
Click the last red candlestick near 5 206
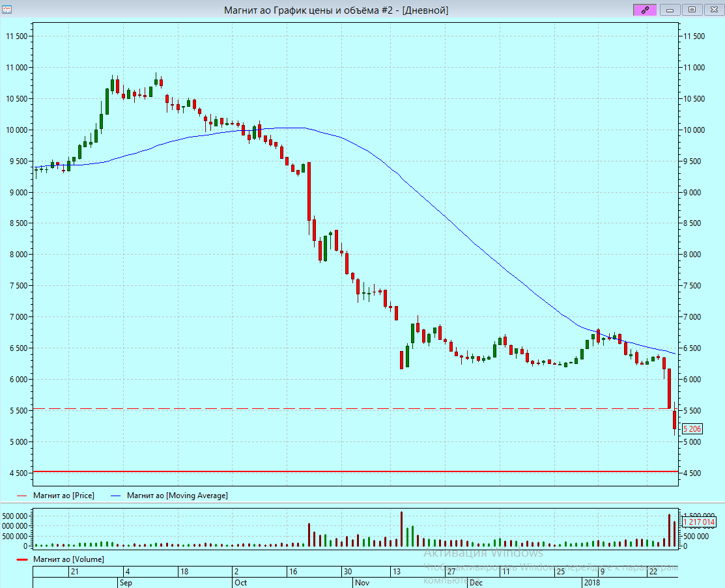click(x=675, y=420)
